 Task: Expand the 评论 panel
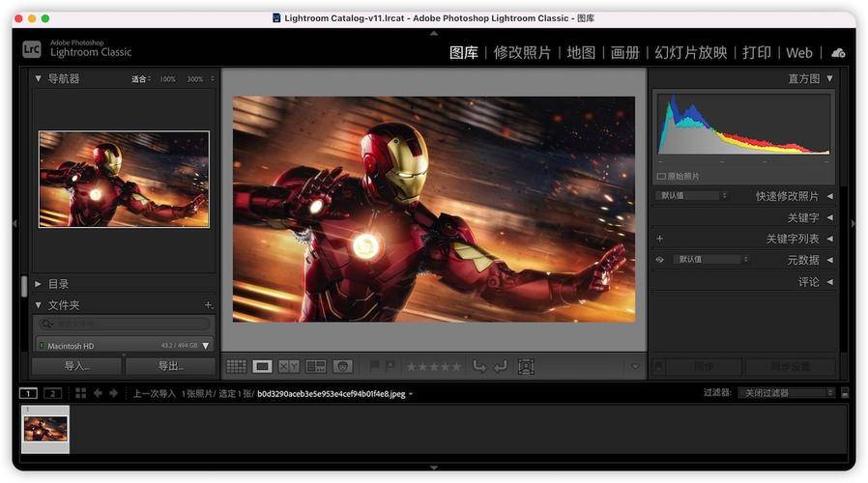click(829, 282)
